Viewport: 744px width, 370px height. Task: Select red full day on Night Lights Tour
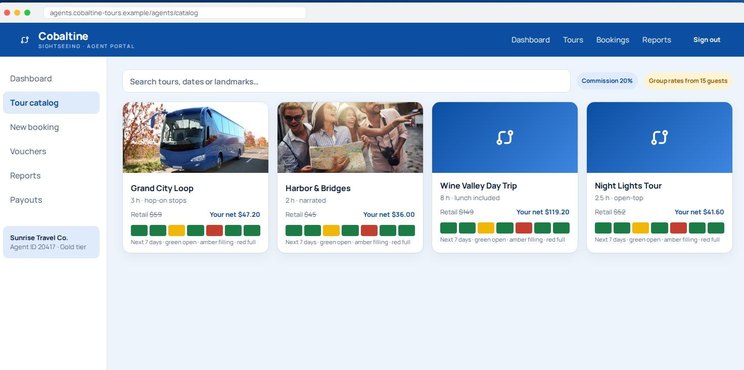click(x=679, y=228)
